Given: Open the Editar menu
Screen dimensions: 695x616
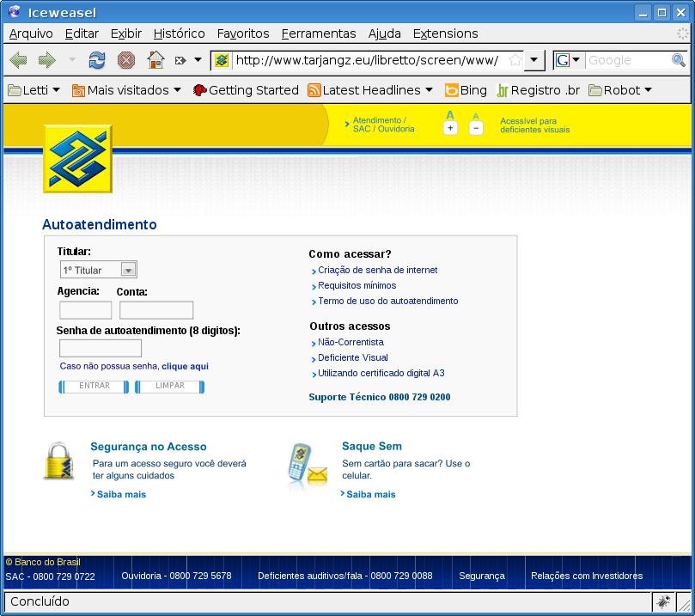Looking at the screenshot, I should [82, 34].
